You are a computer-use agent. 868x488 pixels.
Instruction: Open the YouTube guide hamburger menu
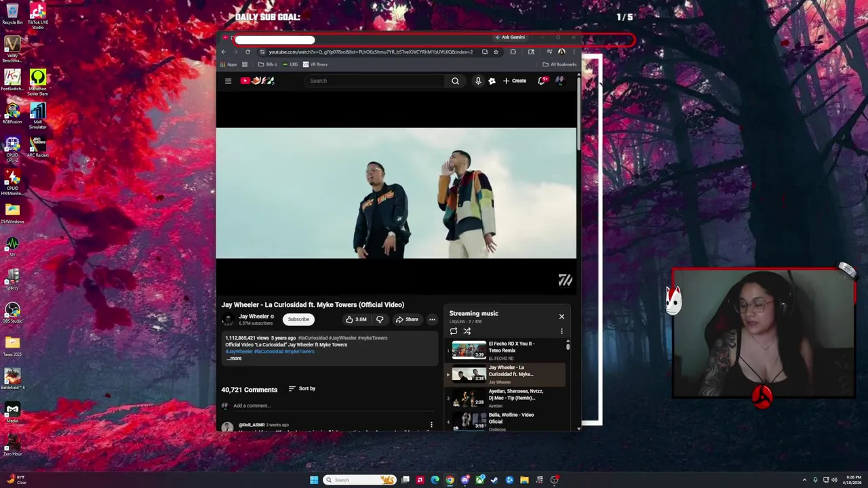pyautogui.click(x=228, y=81)
